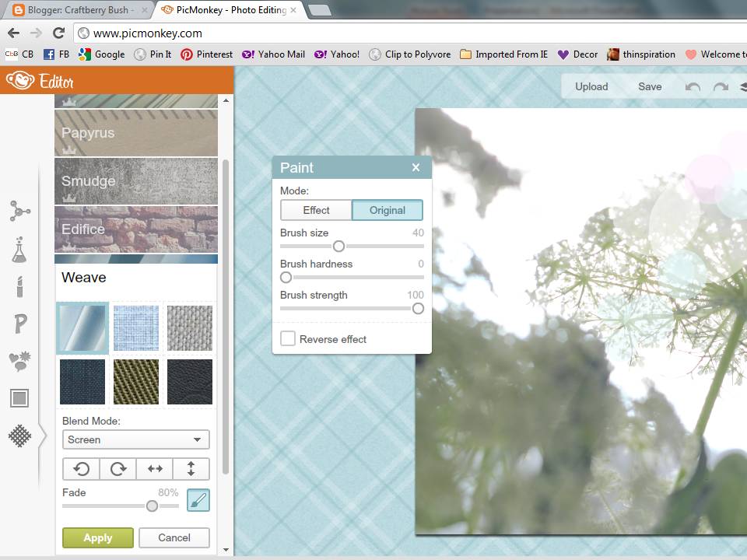Viewport: 747px width, 560px height.
Task: Click the Pin It bookmark
Action: tap(153, 54)
